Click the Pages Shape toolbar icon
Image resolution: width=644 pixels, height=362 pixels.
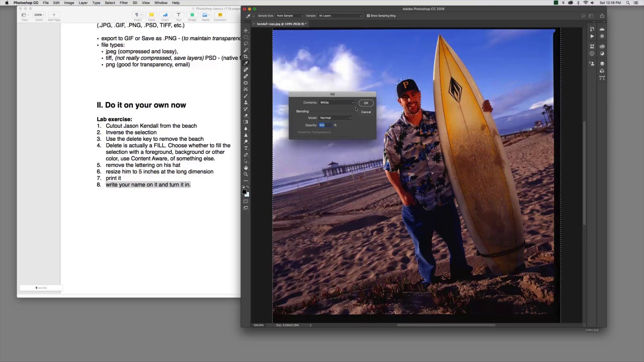pos(192,15)
